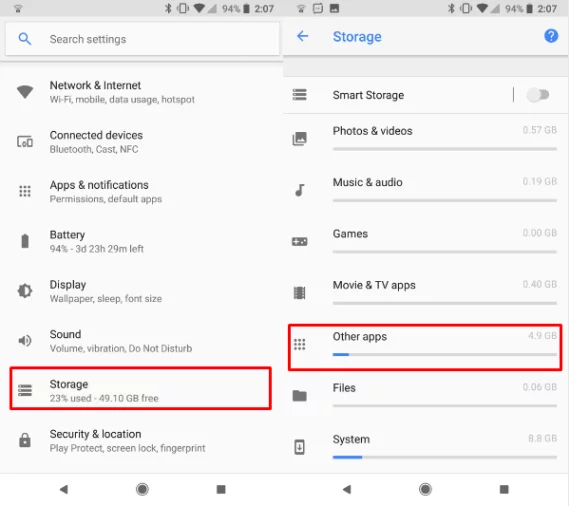
Task: Open Apps & notifications settings
Action: [x=142, y=192]
